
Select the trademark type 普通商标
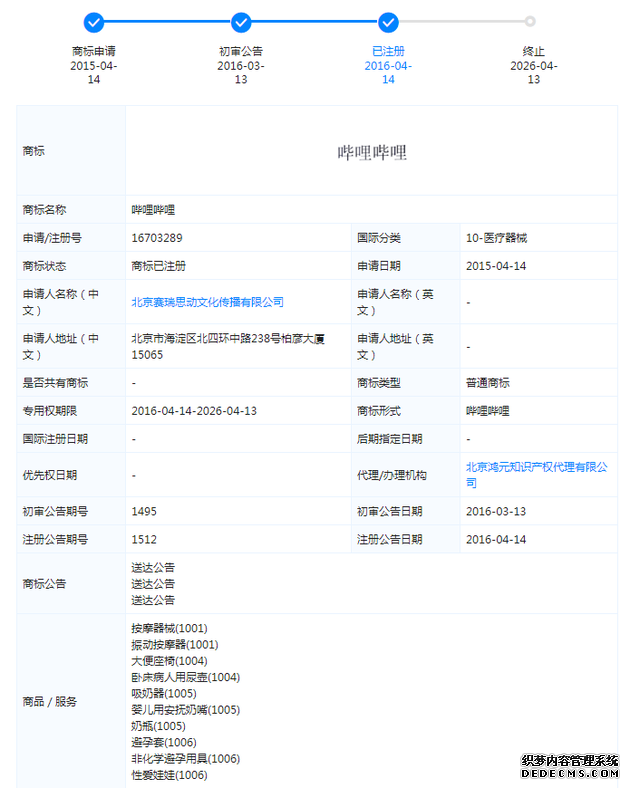coord(487,383)
